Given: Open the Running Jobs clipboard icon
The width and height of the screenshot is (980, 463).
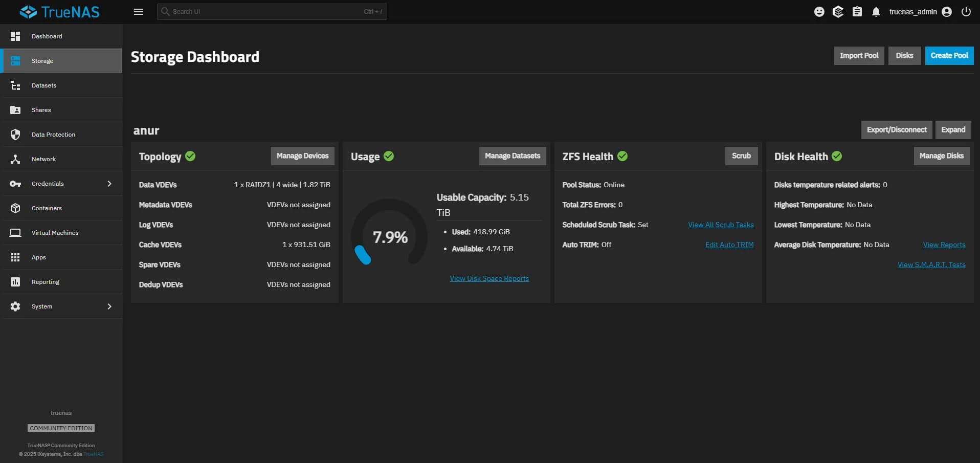Looking at the screenshot, I should pyautogui.click(x=857, y=11).
